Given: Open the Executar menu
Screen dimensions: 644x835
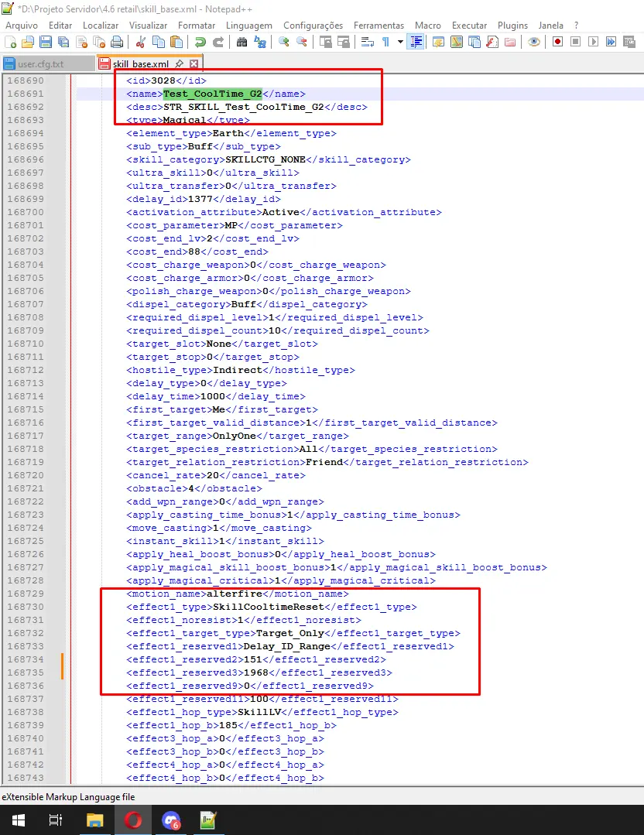Looking at the screenshot, I should click(x=469, y=25).
